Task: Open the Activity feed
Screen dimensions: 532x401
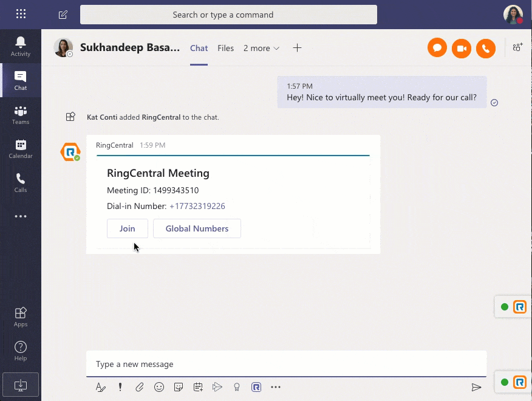Action: click(21, 46)
